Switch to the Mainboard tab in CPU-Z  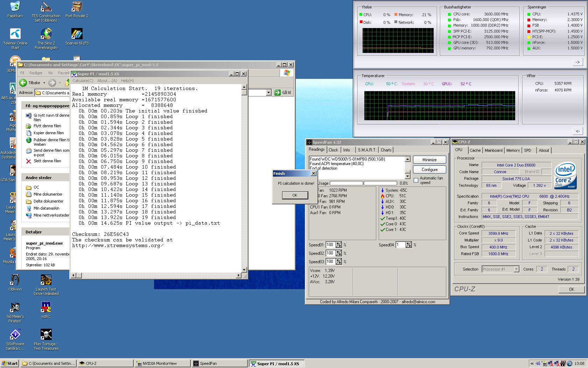tap(493, 150)
